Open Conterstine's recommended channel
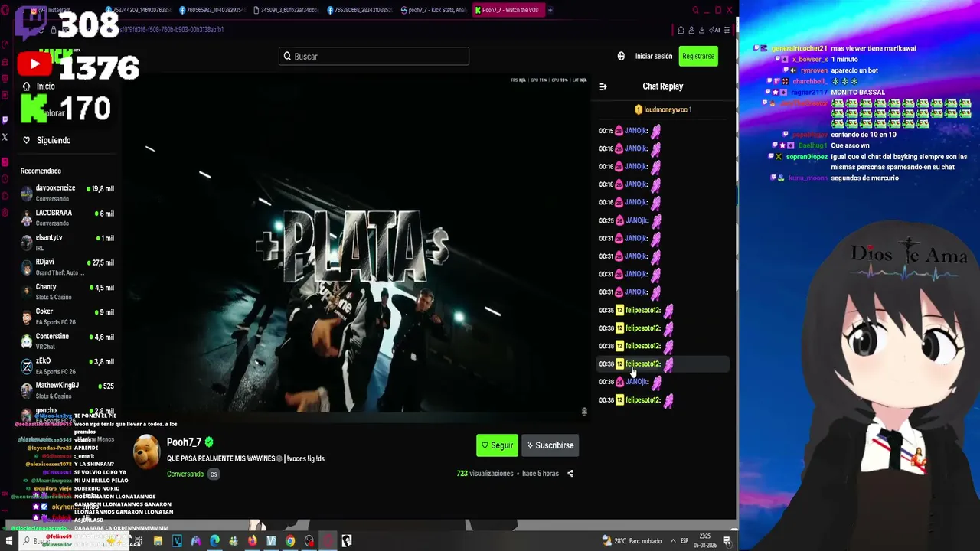This screenshot has height=551, width=980. 67,341
